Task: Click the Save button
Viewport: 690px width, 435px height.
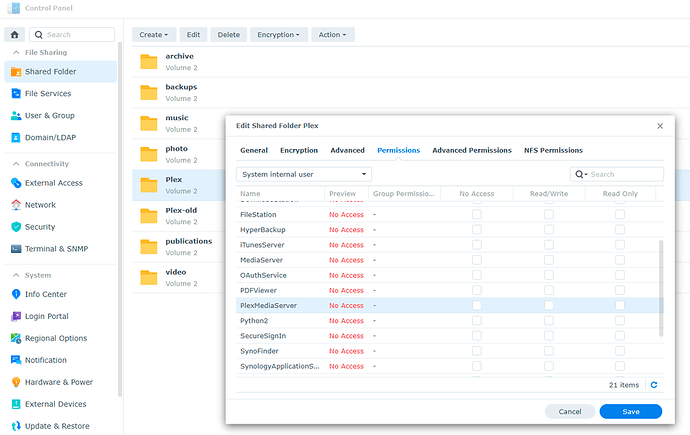Action: pos(631,412)
